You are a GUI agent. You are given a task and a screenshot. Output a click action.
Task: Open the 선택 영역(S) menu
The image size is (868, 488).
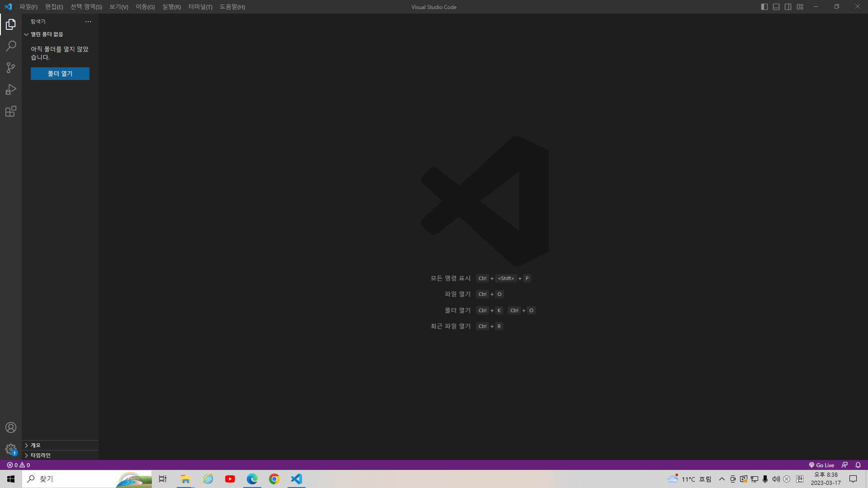pos(86,7)
